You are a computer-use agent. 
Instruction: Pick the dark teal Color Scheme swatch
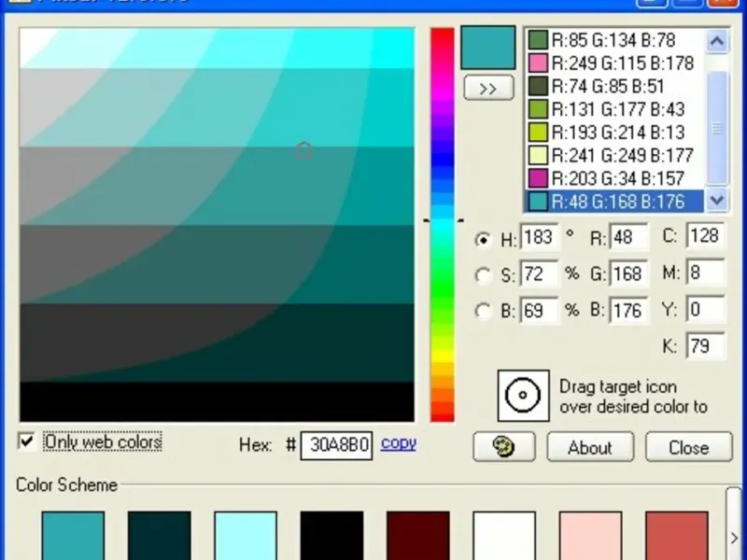(159, 536)
